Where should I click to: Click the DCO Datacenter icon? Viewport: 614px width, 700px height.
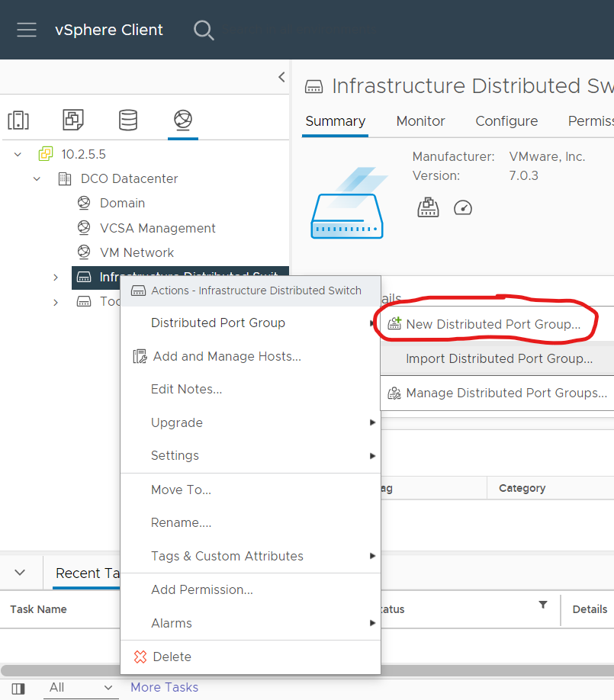(x=65, y=178)
